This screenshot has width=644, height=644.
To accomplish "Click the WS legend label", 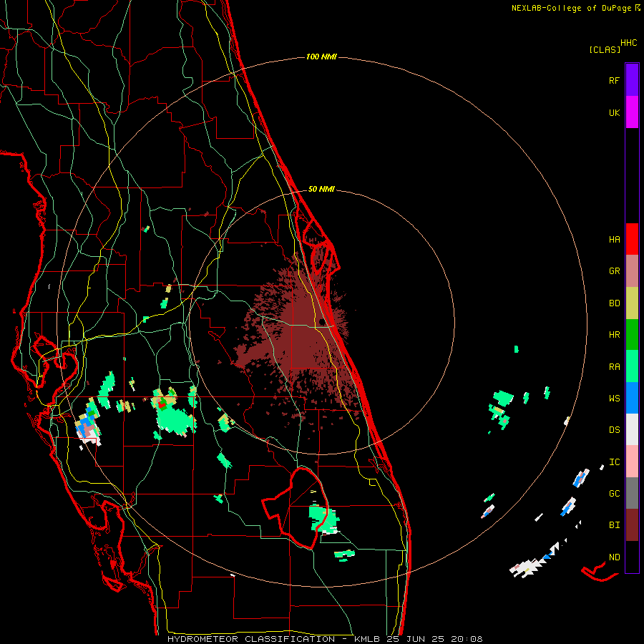I will pyautogui.click(x=614, y=399).
